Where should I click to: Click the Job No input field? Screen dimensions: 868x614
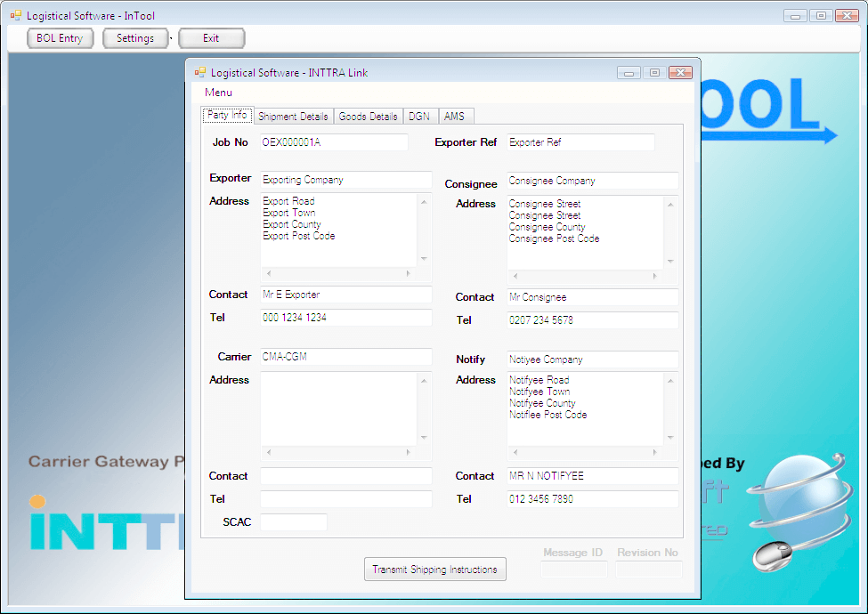[335, 142]
